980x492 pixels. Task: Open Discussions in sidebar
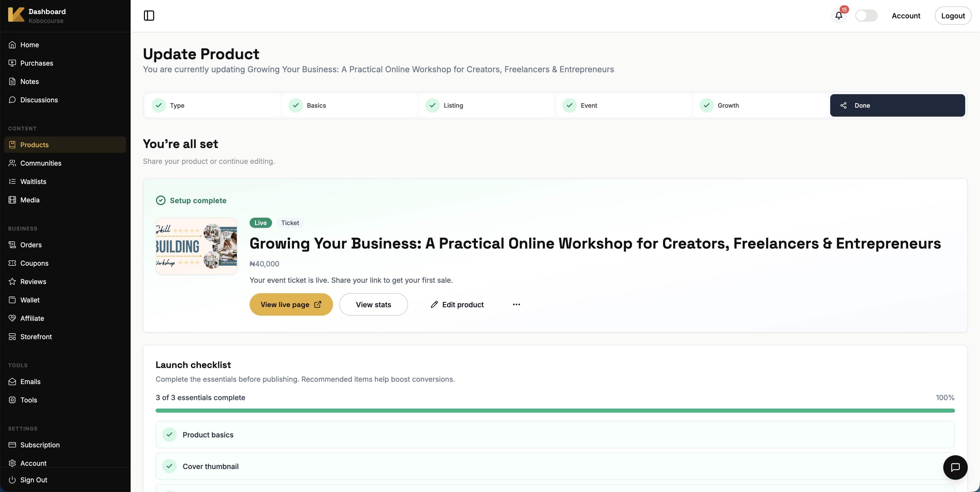65,100
